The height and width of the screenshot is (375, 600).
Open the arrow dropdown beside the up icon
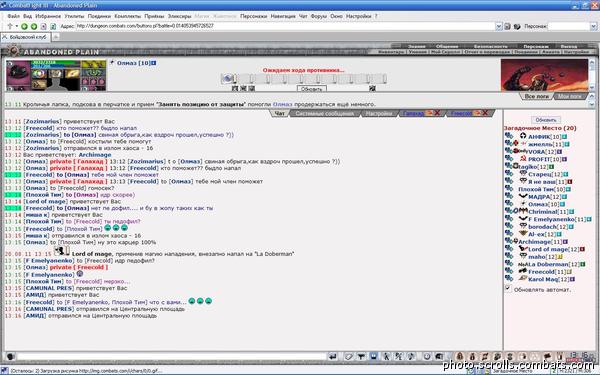[x=16, y=26]
